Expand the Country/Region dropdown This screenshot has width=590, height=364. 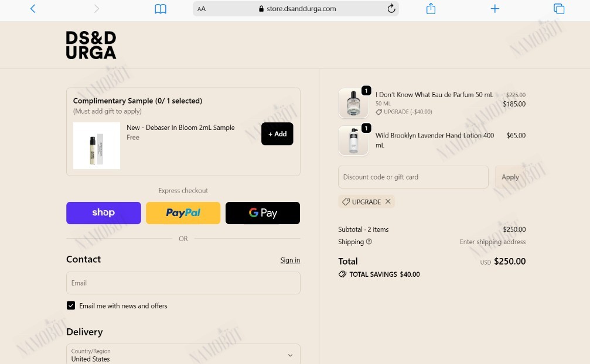tap(183, 355)
